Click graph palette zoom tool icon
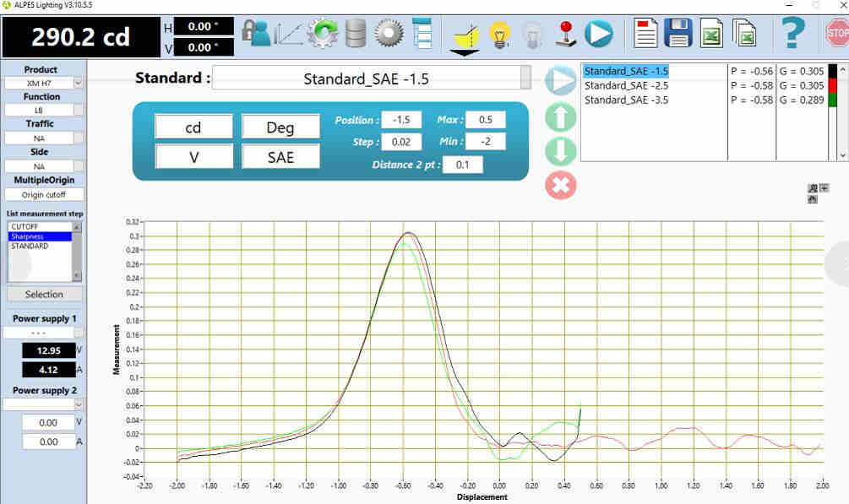Image resolution: width=849 pixels, height=504 pixels. (812, 188)
